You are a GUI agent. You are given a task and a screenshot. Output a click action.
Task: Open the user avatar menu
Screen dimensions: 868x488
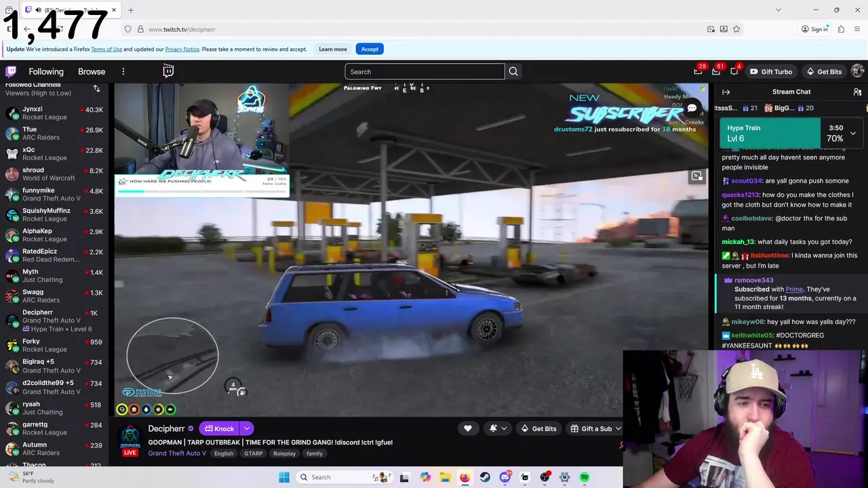click(x=857, y=71)
